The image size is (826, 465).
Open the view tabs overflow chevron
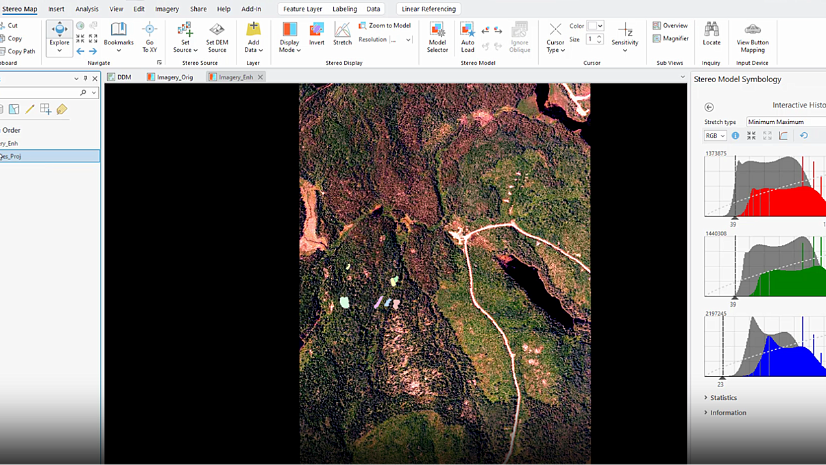[x=682, y=77]
